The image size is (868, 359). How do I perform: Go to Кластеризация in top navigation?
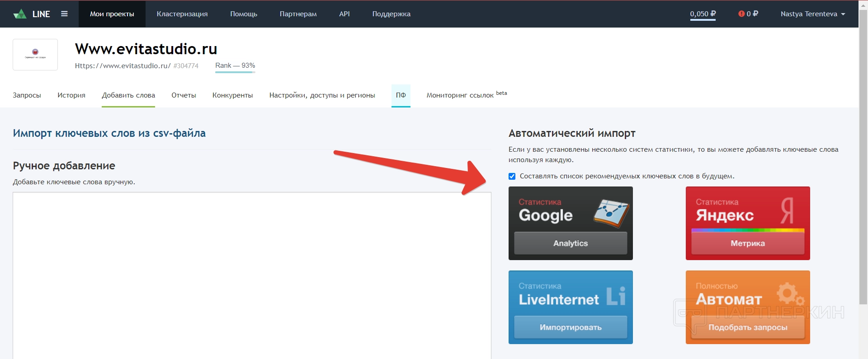[x=182, y=14]
